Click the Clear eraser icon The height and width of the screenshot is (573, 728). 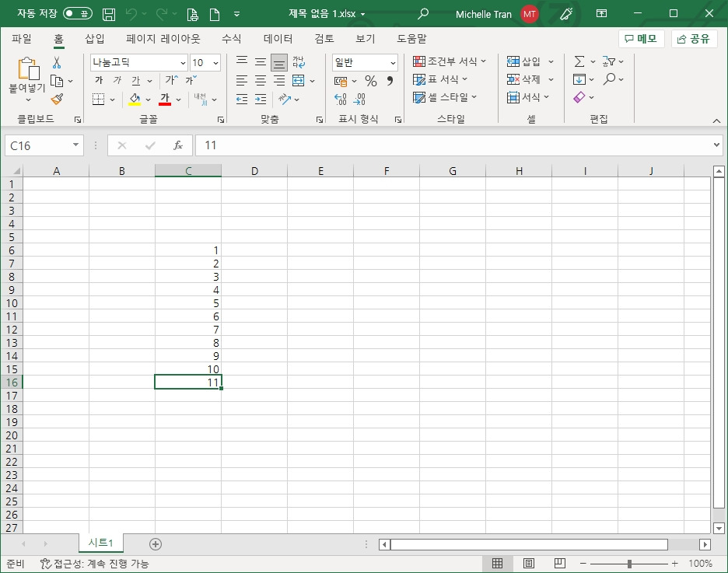(x=579, y=97)
